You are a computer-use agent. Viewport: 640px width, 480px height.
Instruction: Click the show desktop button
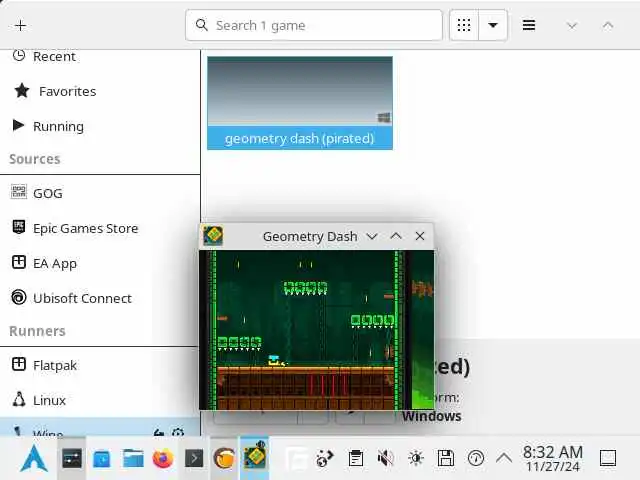(x=608, y=458)
